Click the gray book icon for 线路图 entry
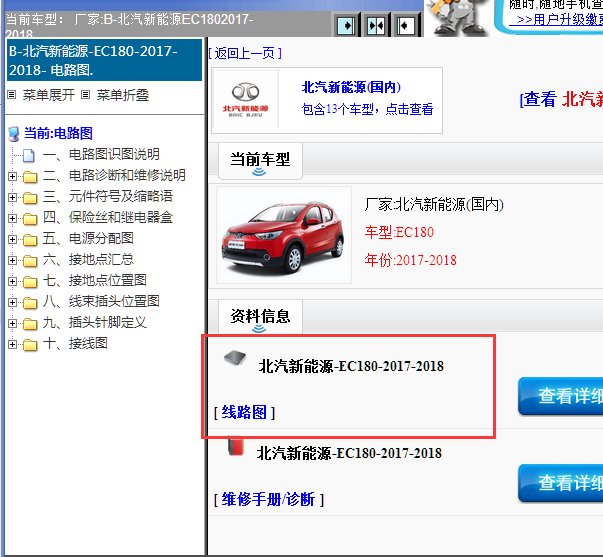 pos(235,358)
